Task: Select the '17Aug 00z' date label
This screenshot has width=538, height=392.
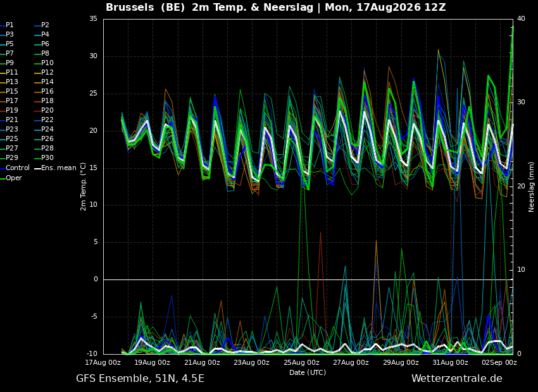Action: (103, 362)
